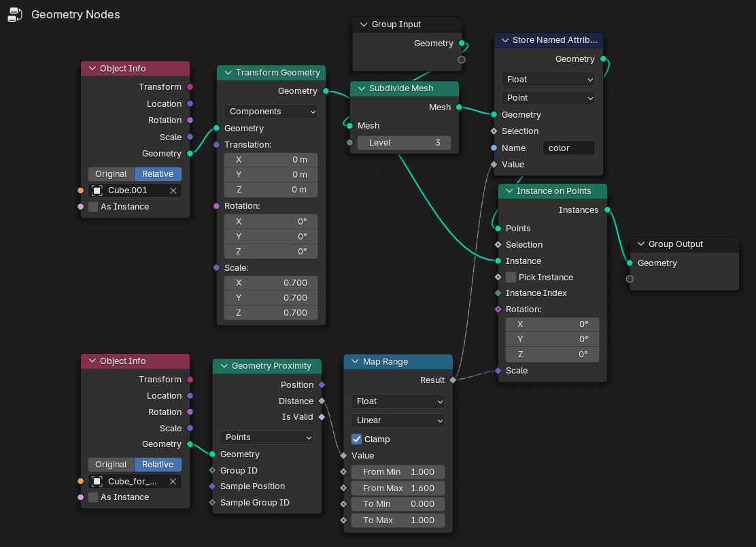The height and width of the screenshot is (547, 756).
Task: Click the Geometry Nodes modifier icon
Action: coord(15,14)
